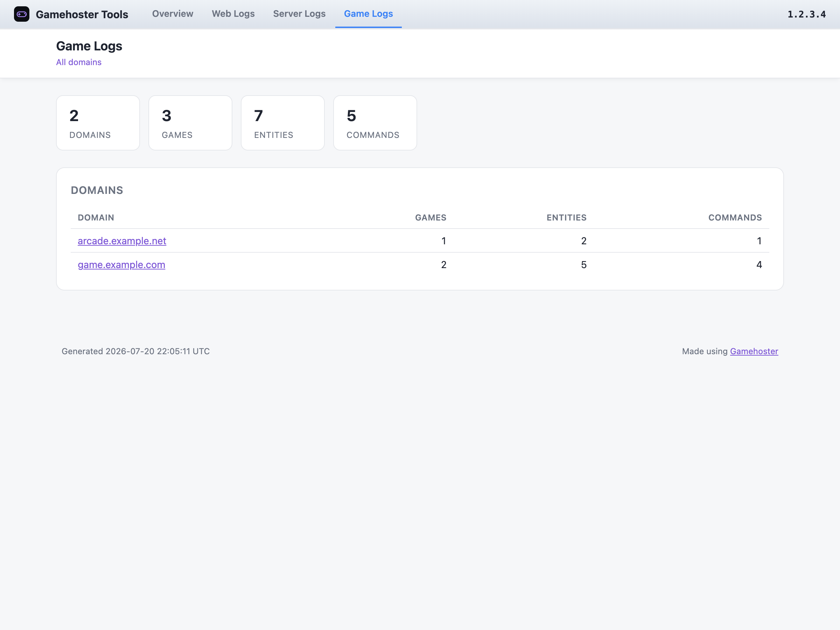Image resolution: width=840 pixels, height=630 pixels.
Task: Click entities count 5 for game.example.com
Action: click(584, 265)
